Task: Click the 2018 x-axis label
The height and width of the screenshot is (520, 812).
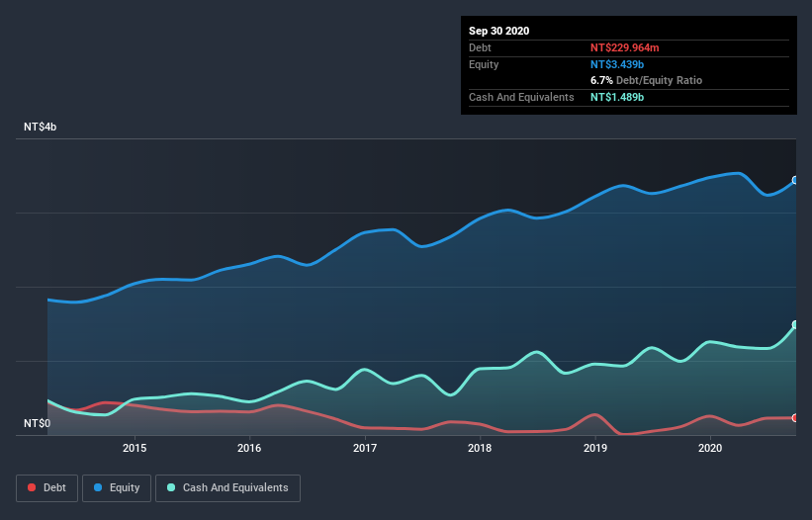Action: (x=480, y=448)
